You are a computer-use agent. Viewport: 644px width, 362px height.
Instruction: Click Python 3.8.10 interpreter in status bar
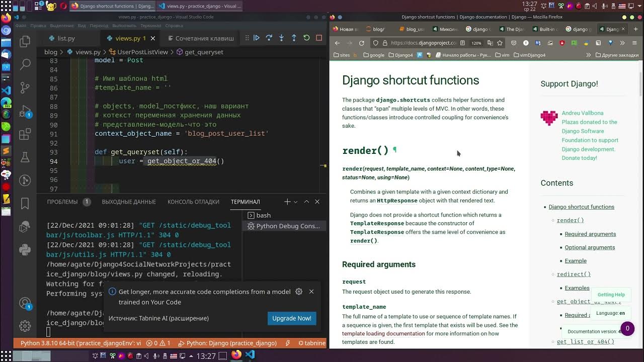click(81, 343)
